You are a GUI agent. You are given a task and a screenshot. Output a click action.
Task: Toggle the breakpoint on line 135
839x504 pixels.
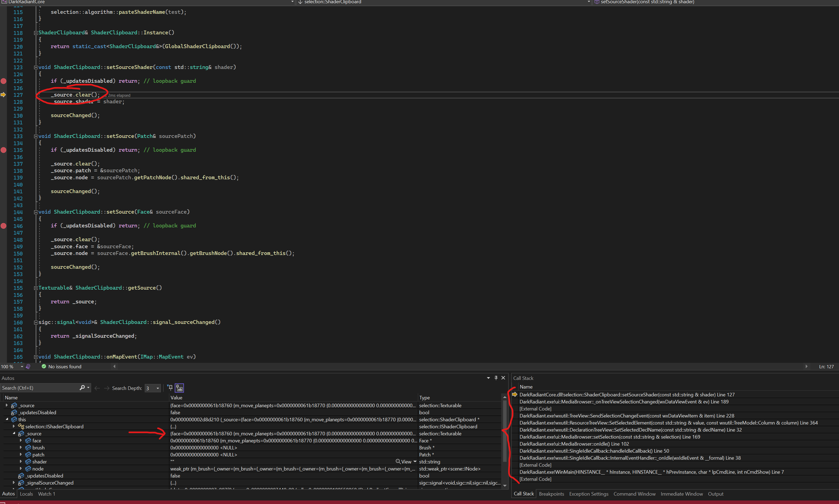pyautogui.click(x=4, y=150)
